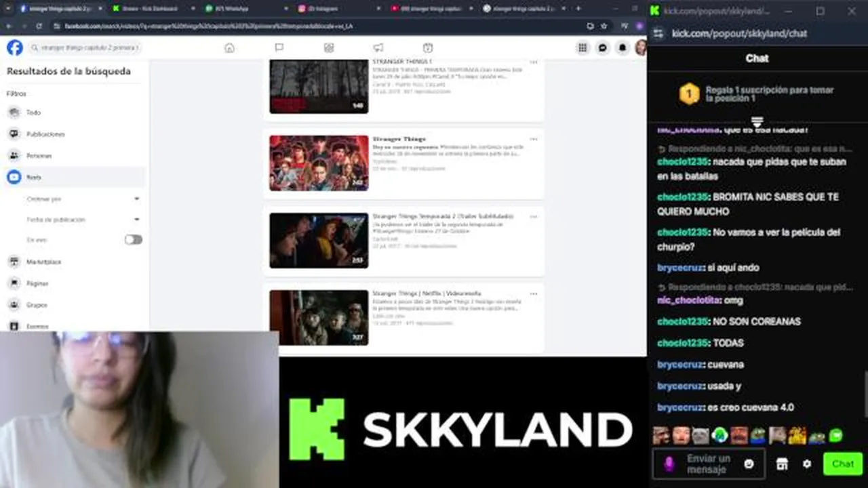This screenshot has height=488, width=868.
Task: Open the Facebook home logo
Action: click(x=14, y=47)
